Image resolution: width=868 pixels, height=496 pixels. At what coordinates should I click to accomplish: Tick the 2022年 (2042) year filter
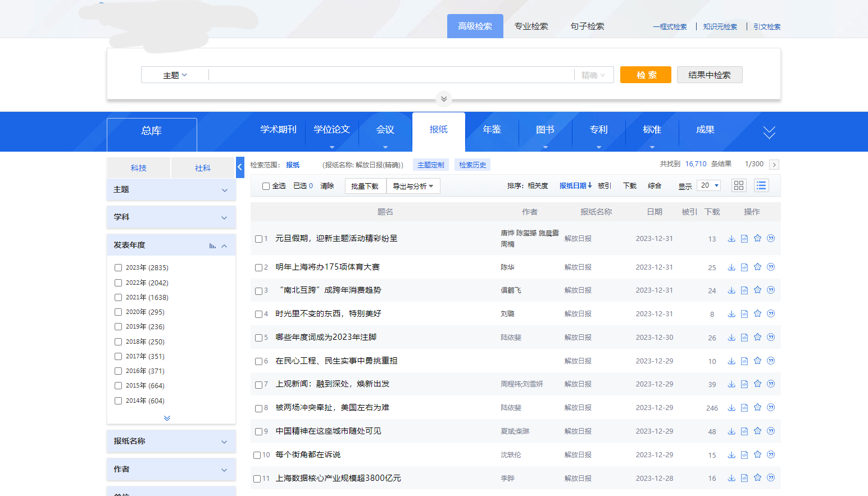click(118, 283)
